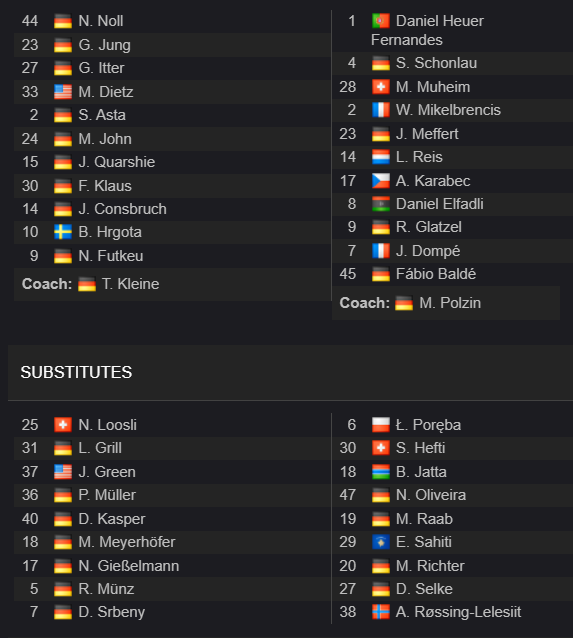The width and height of the screenshot is (573, 638).
Task: Click the Gambia flag beside B. Jatta
Action: coord(381,472)
